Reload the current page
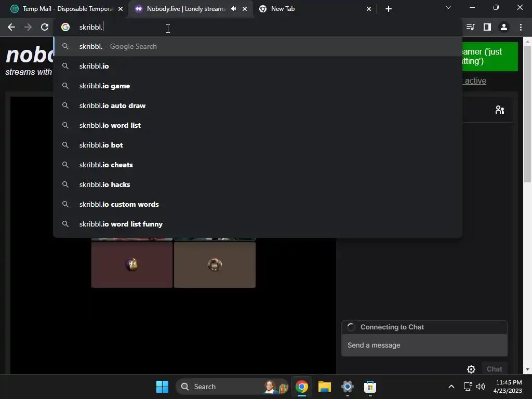Viewport: 532px width, 399px height. [45, 27]
